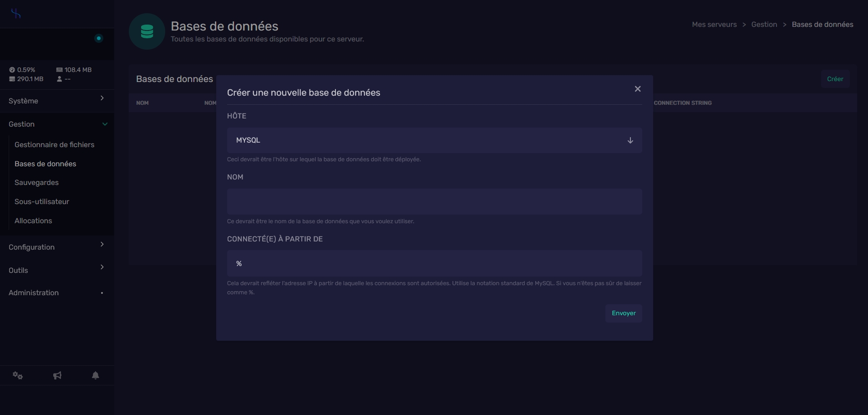Go to Sauvegardes in sidebar
The width and height of the screenshot is (868, 415).
point(36,182)
